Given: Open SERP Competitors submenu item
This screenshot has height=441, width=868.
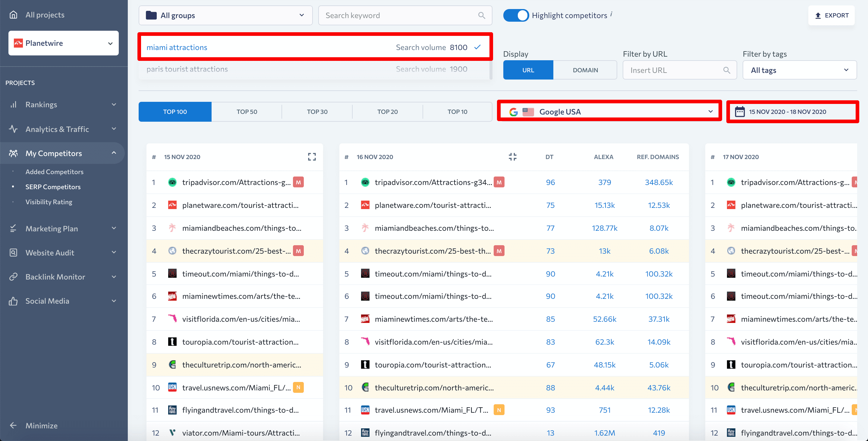Looking at the screenshot, I should tap(53, 187).
